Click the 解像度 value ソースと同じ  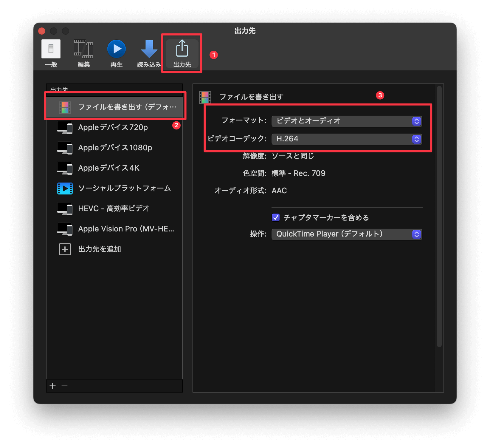293,156
